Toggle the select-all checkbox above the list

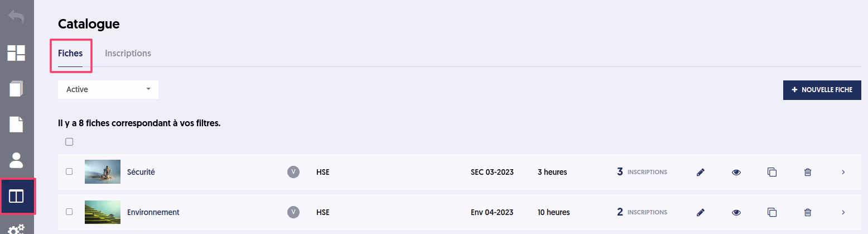point(69,142)
